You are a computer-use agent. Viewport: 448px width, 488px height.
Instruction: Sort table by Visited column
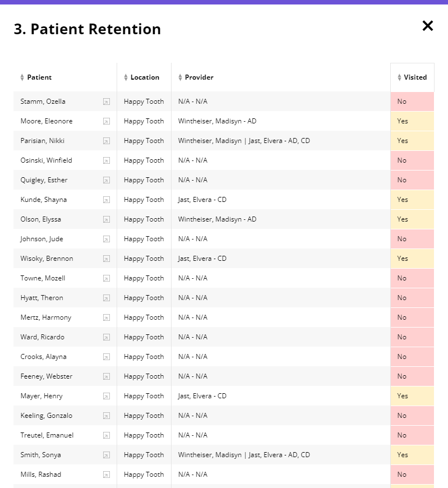tap(415, 77)
